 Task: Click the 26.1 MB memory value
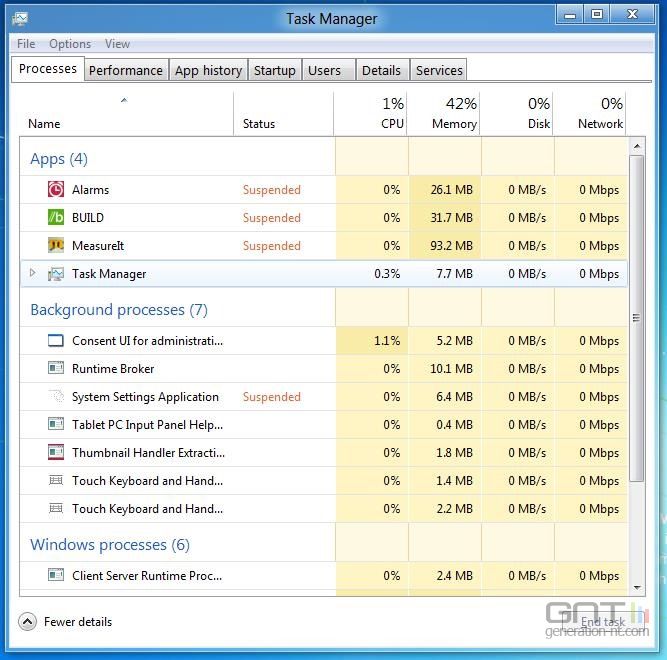(451, 190)
